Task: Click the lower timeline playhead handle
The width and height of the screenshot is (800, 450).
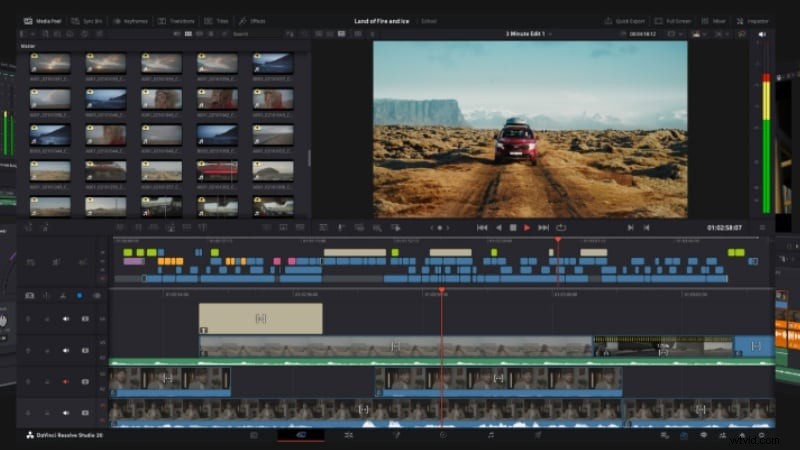Action: (x=442, y=290)
